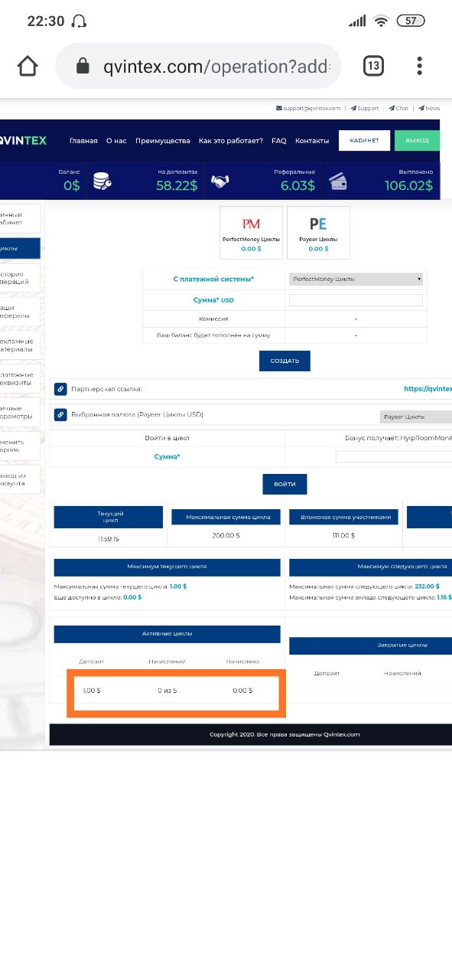Open the Chrome three-dot menu
This screenshot has width=452, height=980.
pos(420,66)
